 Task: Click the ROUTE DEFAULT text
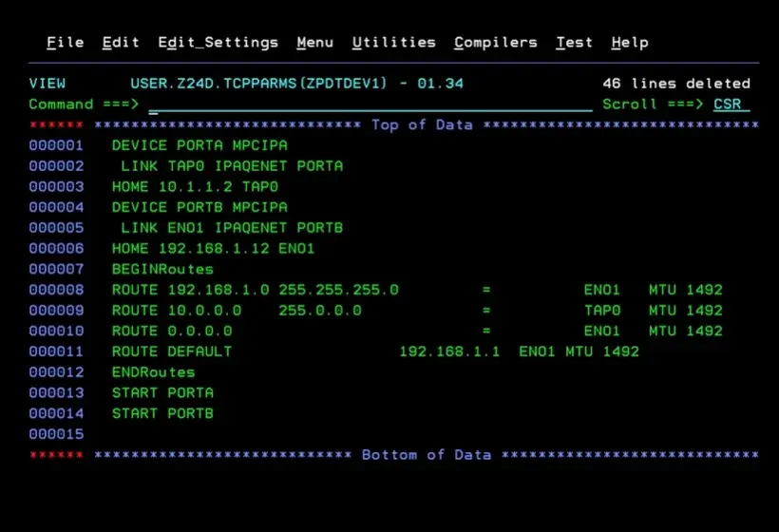coord(172,351)
